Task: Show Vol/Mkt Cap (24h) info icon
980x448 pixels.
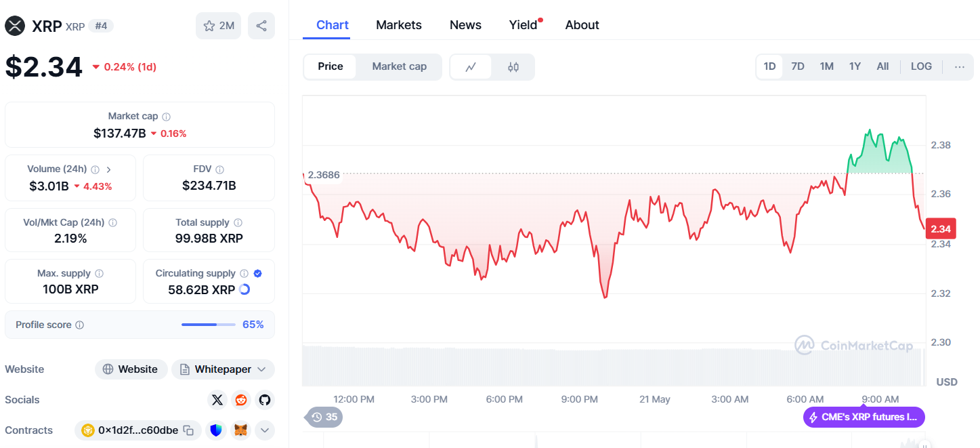Action: 112,222
